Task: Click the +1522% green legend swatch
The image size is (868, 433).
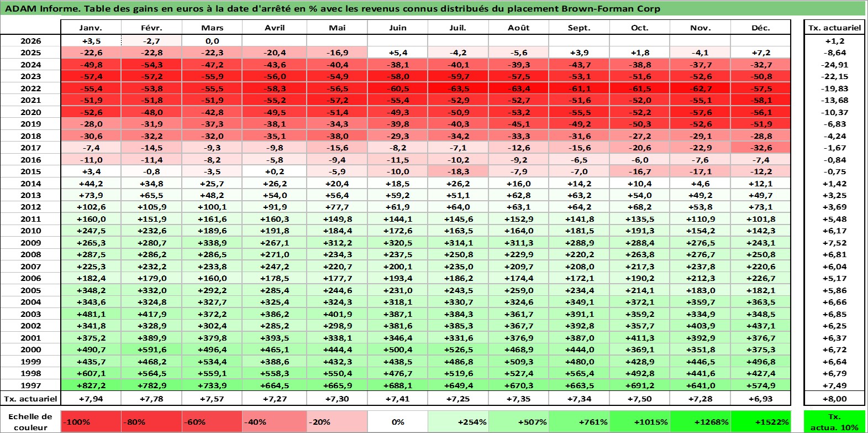Action: (760, 422)
